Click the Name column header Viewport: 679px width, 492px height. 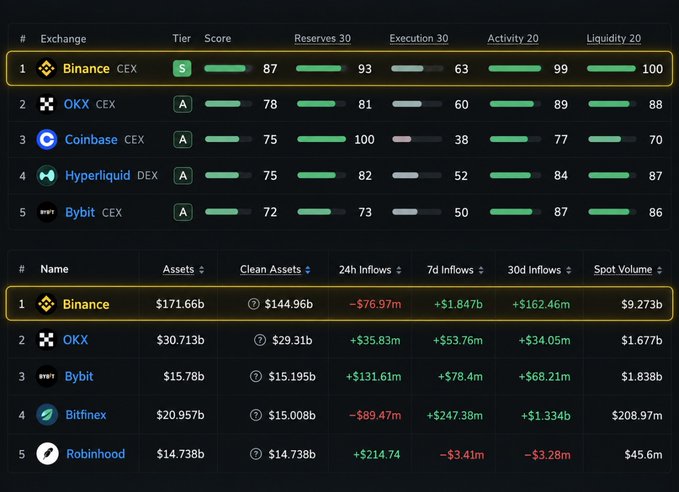(54, 269)
